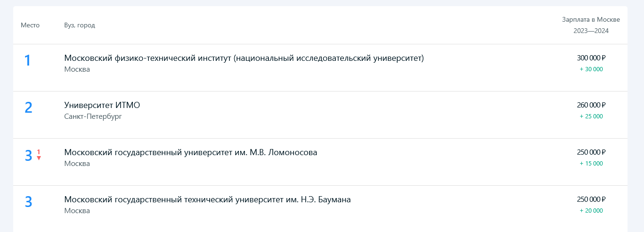Screen dimensions: 644x232
Task: Open Московский физико-технический институт university link
Action: [x=244, y=58]
